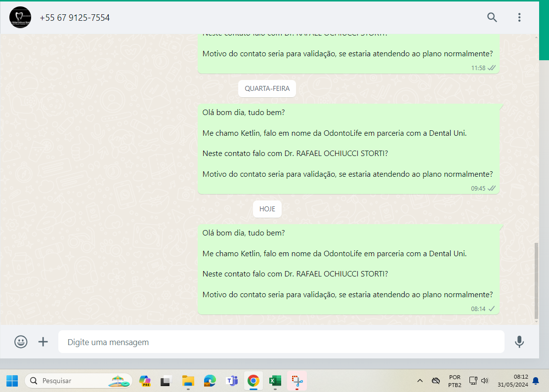This screenshot has width=549, height=392.
Task: Open the emoji picker
Action: pos(21,342)
